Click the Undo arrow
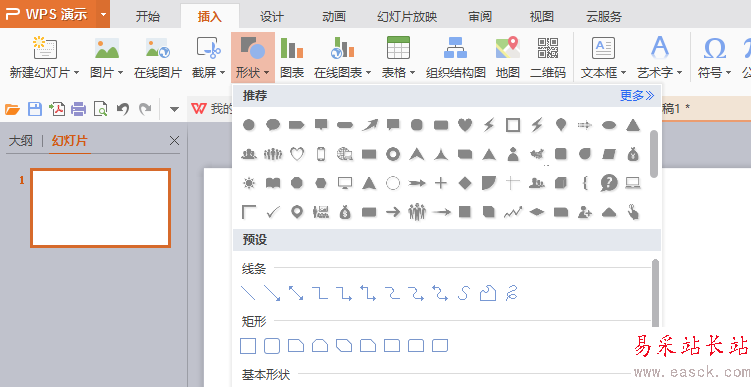This screenshot has width=751, height=387. coord(123,109)
